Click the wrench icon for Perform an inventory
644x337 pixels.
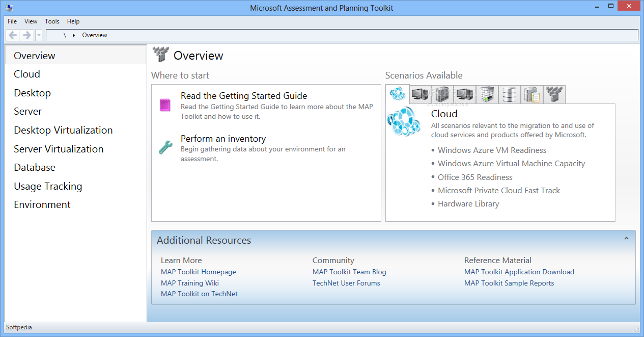coord(165,148)
